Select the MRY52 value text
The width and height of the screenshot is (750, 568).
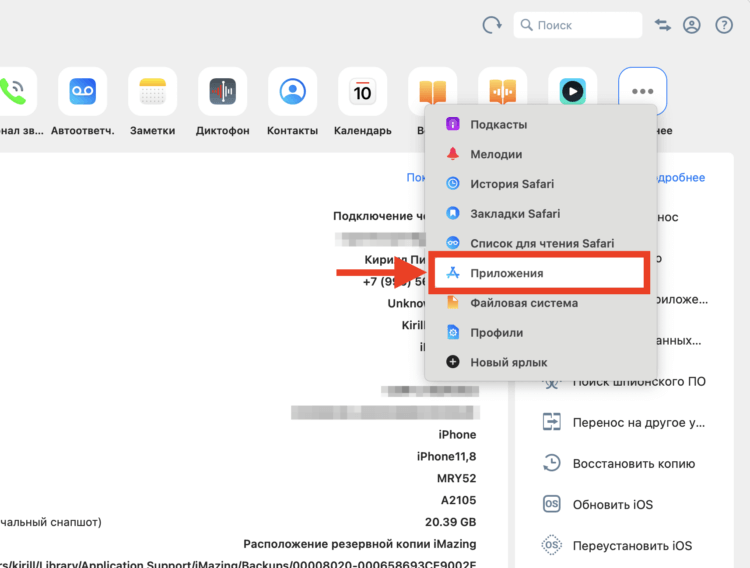(456, 479)
